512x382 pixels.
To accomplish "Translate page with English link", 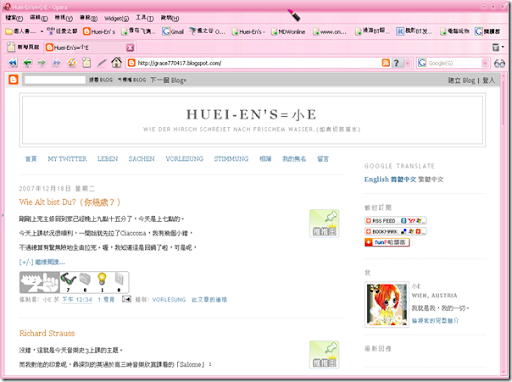I will (x=376, y=179).
